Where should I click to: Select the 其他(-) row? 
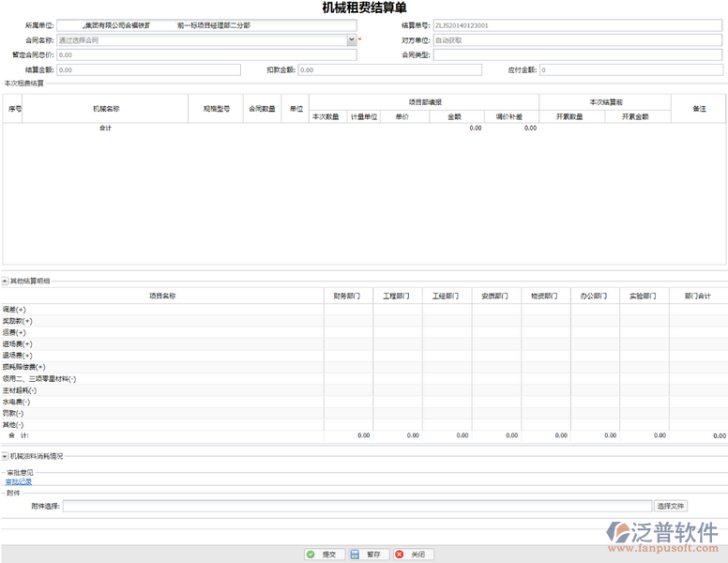pos(364,424)
